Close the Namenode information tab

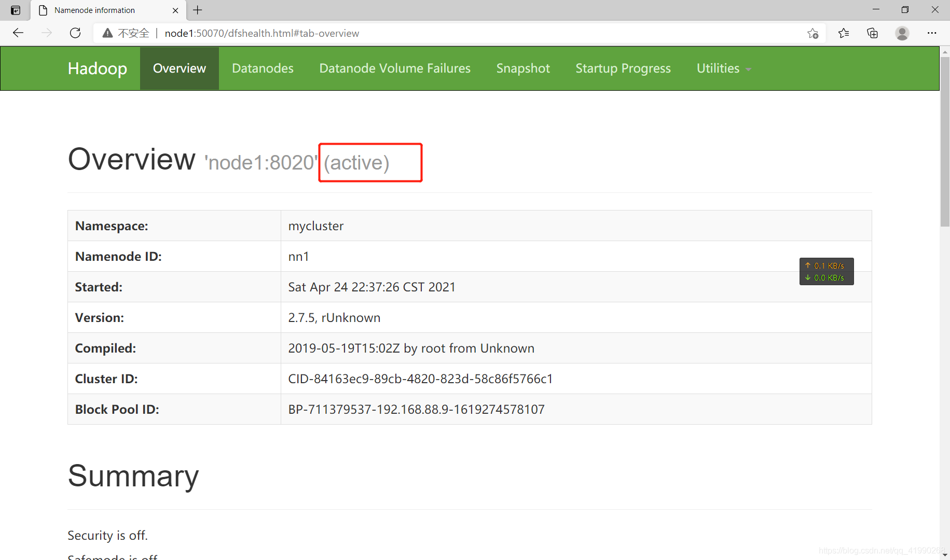175,10
